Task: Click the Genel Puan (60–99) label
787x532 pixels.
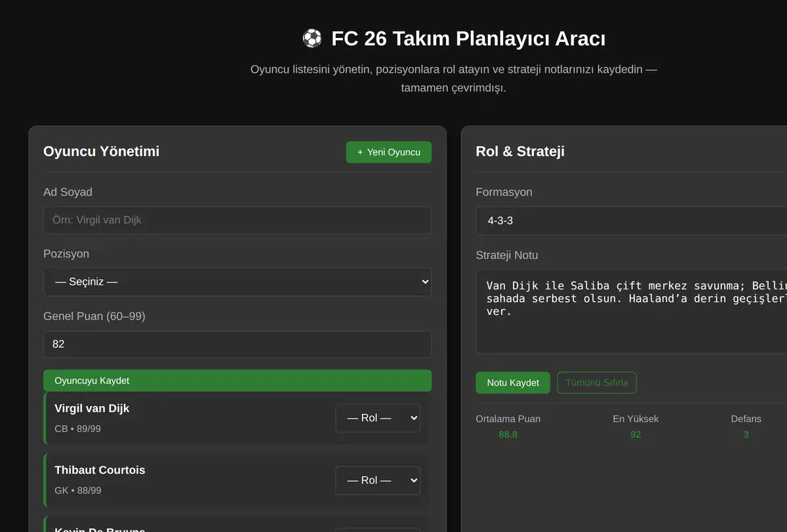Action: [94, 316]
